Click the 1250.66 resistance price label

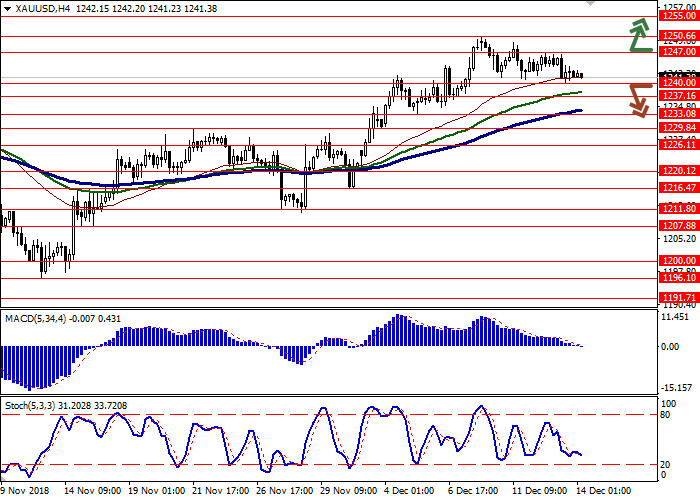tap(678, 35)
